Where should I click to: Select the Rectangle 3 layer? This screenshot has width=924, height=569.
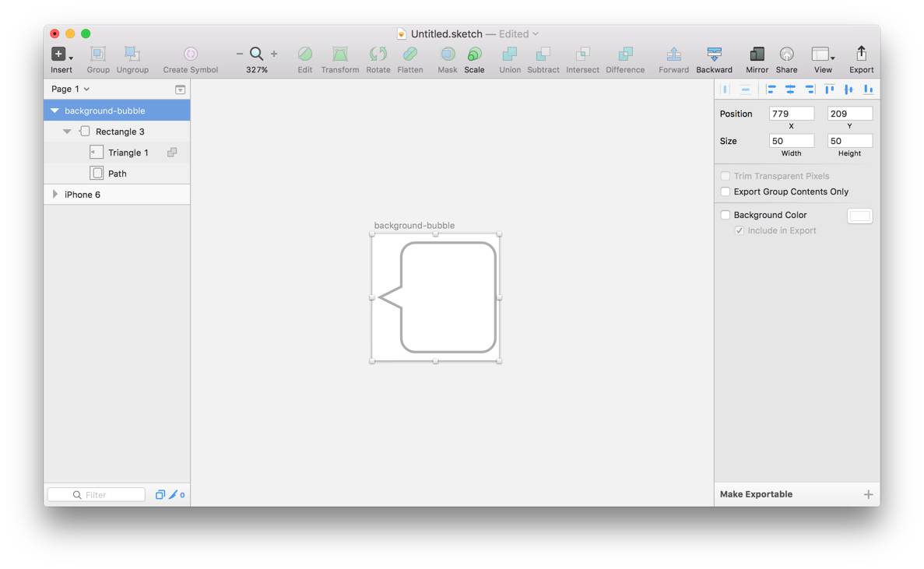click(117, 132)
